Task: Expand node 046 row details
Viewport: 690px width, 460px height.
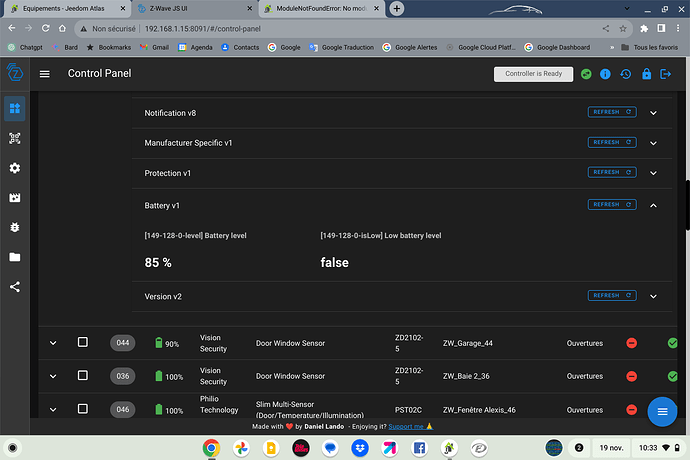Action: pos(53,410)
